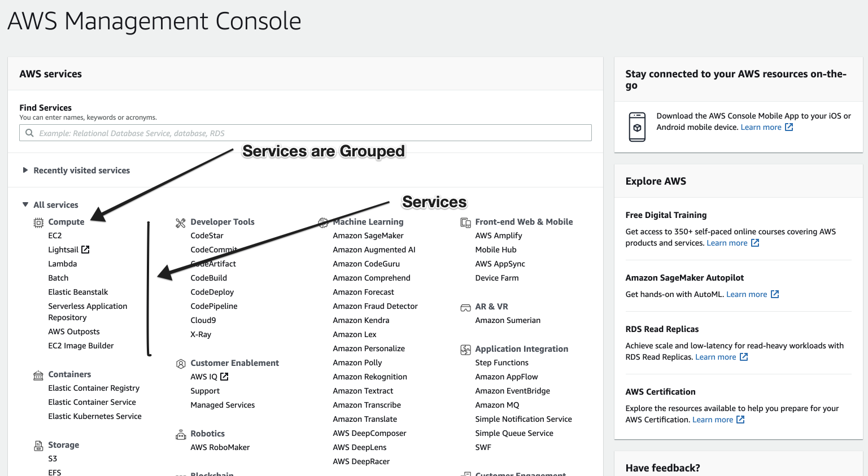This screenshot has height=476, width=868.
Task: Click Learn more for Console Mobile App
Action: click(x=761, y=127)
